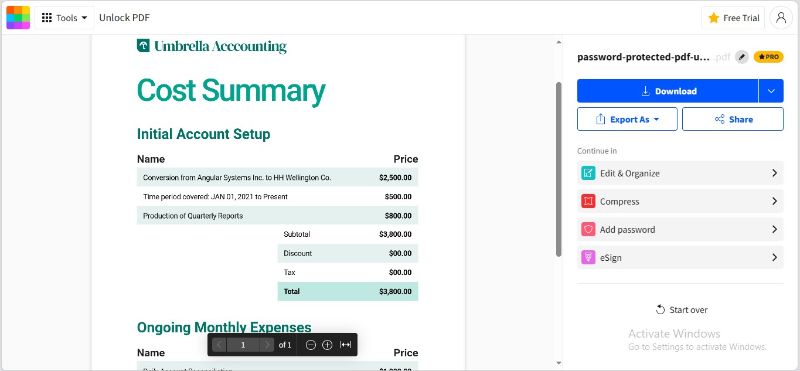Rename file using the pencil icon
The width and height of the screenshot is (800, 371).
[x=742, y=57]
